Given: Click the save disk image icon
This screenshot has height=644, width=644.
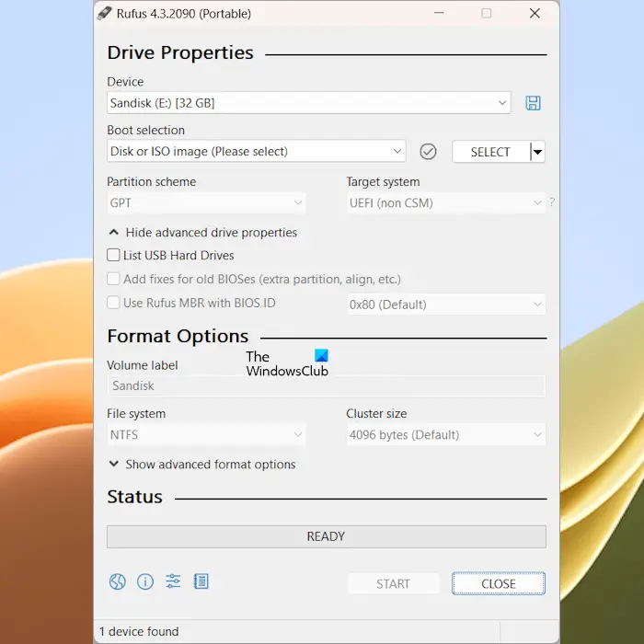Looking at the screenshot, I should coord(533,103).
